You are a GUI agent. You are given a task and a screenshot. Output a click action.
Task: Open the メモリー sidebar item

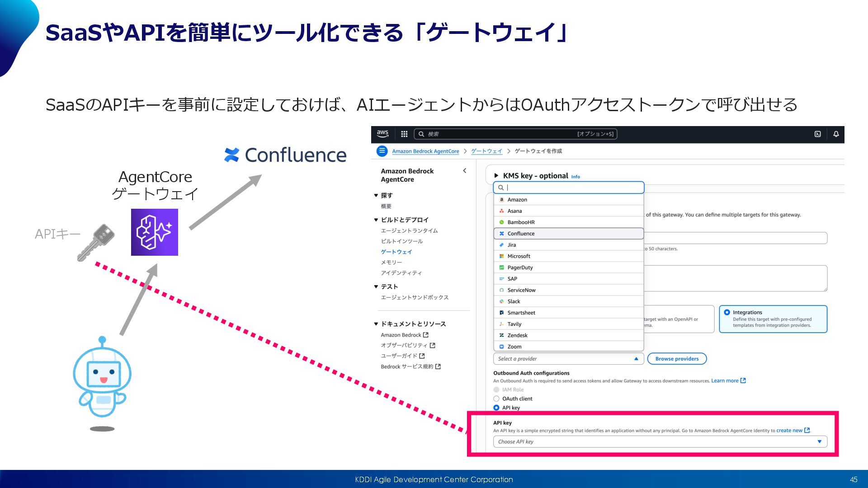coord(391,263)
